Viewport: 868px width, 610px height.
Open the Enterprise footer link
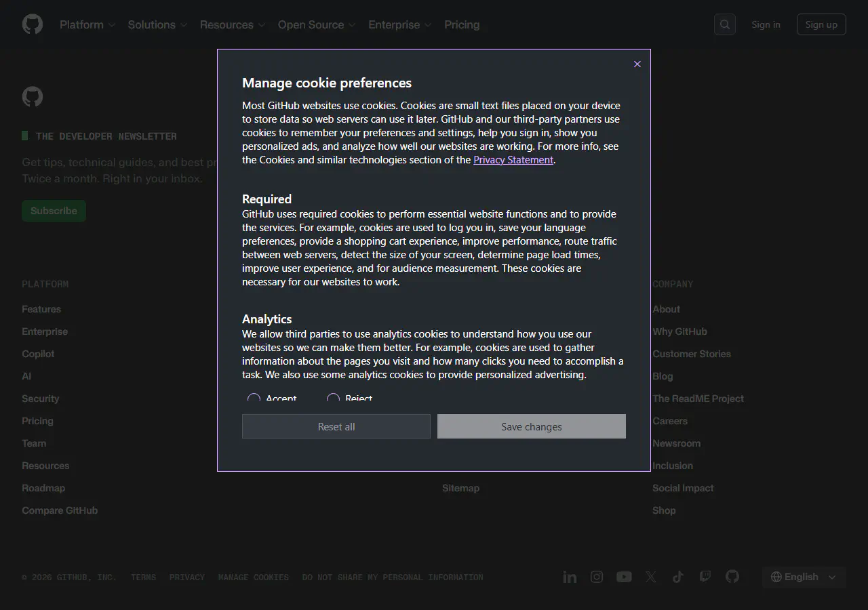point(45,331)
